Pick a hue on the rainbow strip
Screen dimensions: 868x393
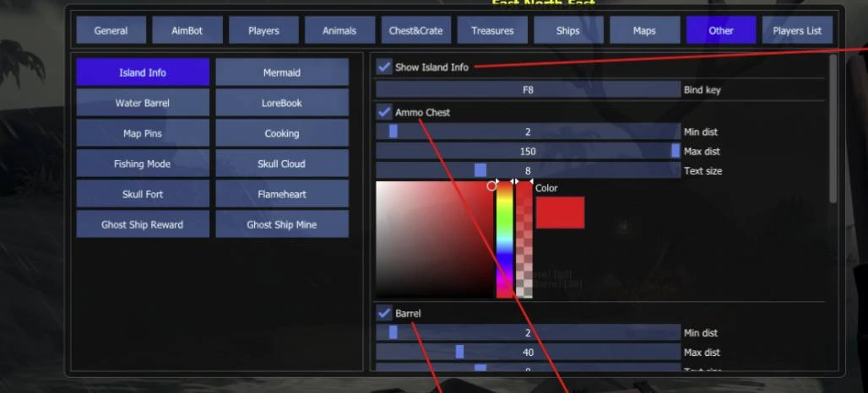coord(504,240)
